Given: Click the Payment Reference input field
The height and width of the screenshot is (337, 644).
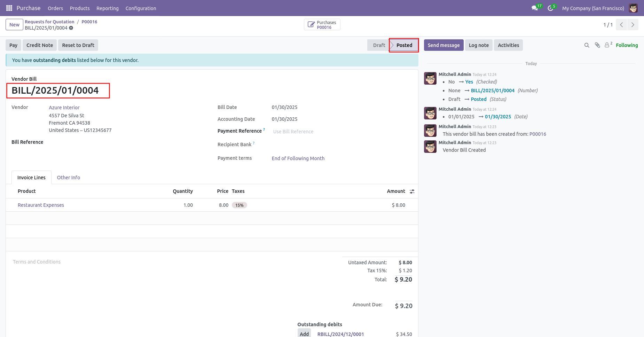Looking at the screenshot, I should point(342,132).
